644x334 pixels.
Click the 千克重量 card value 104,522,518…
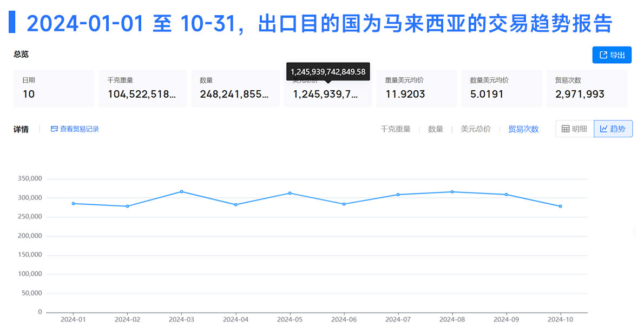pos(142,94)
